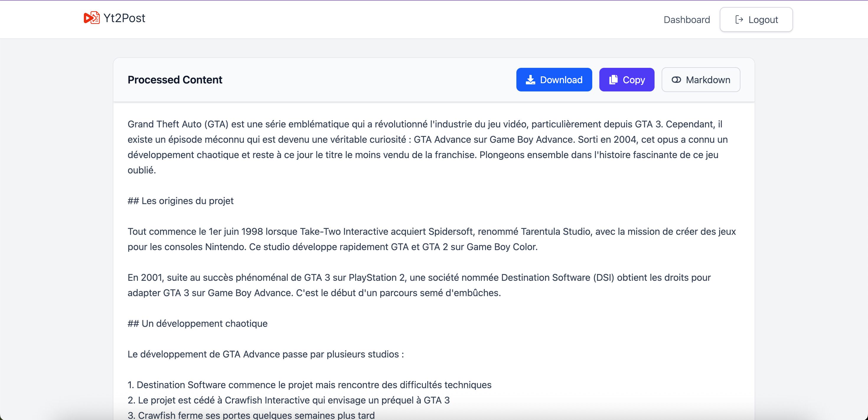Click the '## Les origines du projet' heading
868x420 pixels.
(181, 201)
